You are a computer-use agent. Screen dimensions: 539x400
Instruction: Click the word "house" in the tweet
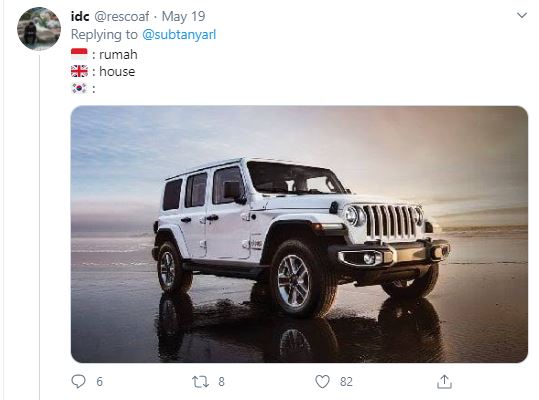(117, 72)
